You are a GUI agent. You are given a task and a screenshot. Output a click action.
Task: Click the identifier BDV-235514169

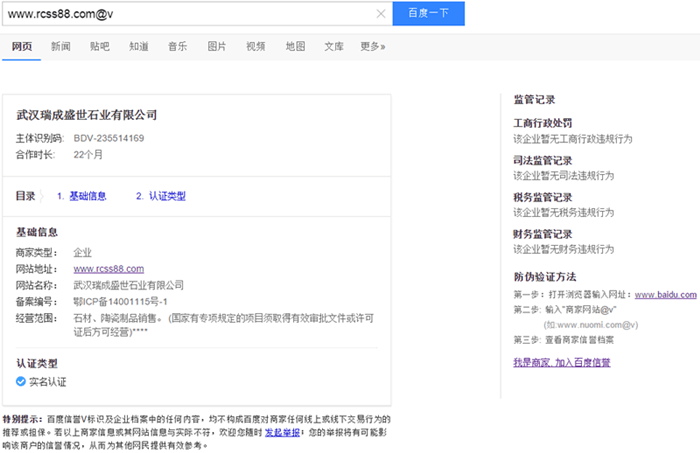[109, 138]
